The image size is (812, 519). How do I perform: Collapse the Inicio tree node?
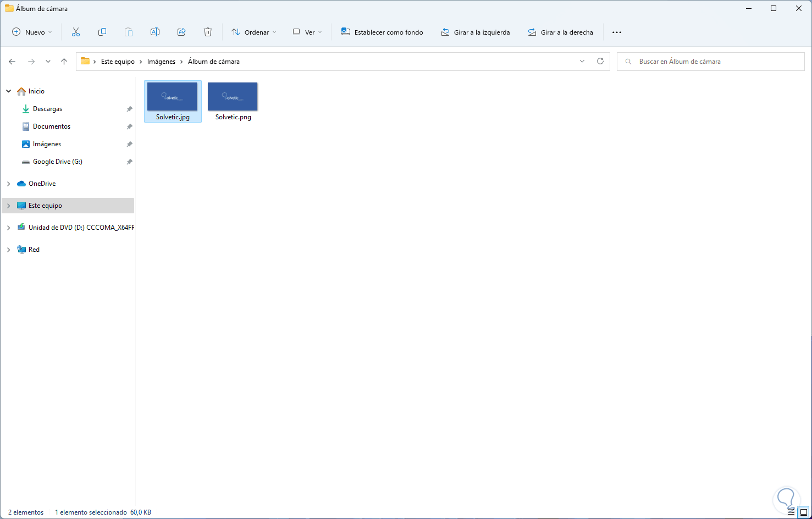point(8,91)
